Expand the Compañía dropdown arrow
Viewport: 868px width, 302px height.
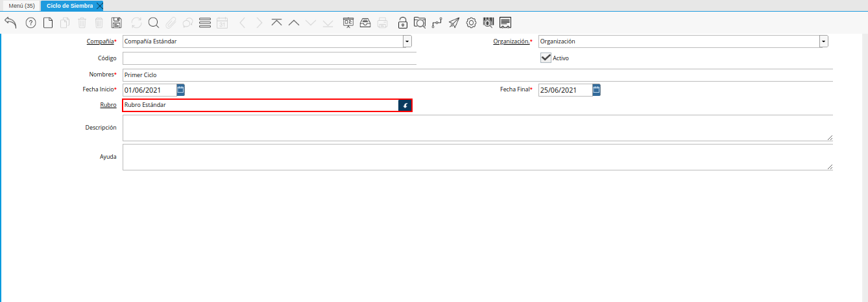pos(407,41)
